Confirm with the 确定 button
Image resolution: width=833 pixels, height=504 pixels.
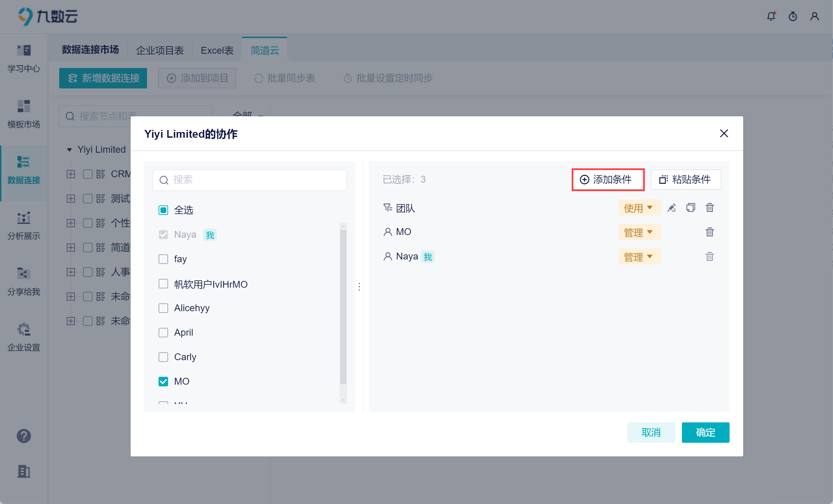tap(705, 433)
